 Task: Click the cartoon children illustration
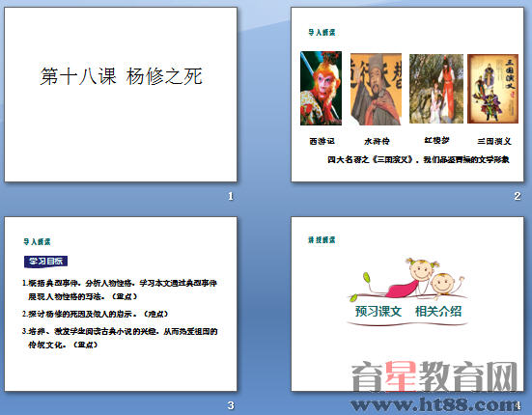[406, 279]
